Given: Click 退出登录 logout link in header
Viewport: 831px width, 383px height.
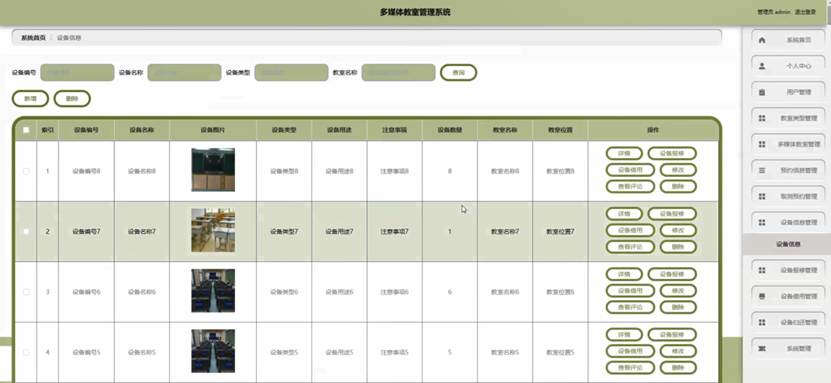Looking at the screenshot, I should [x=805, y=12].
